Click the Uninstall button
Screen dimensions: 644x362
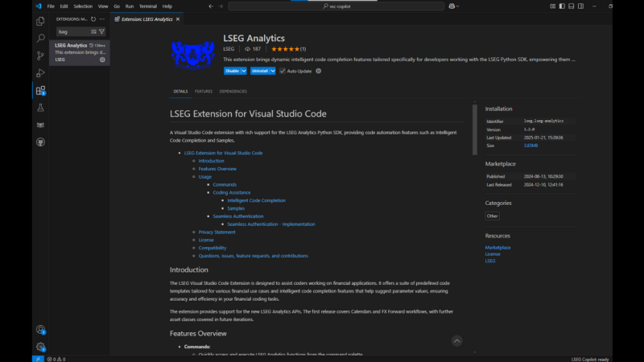(x=260, y=71)
